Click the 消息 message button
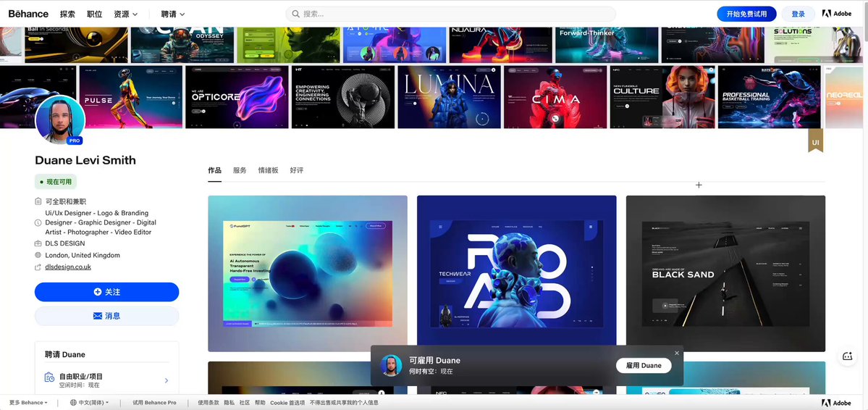The width and height of the screenshot is (868, 410). [x=107, y=316]
